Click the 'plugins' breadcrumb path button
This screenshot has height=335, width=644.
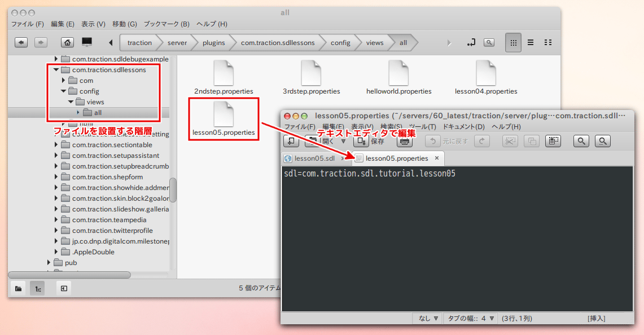point(213,42)
